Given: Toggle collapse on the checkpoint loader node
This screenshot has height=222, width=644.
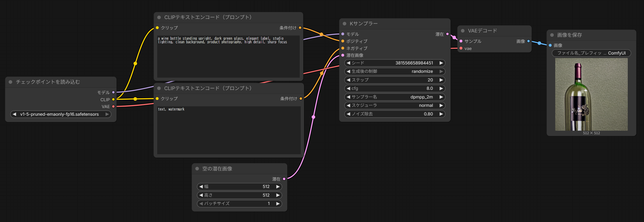Looking at the screenshot, I should click(x=11, y=82).
